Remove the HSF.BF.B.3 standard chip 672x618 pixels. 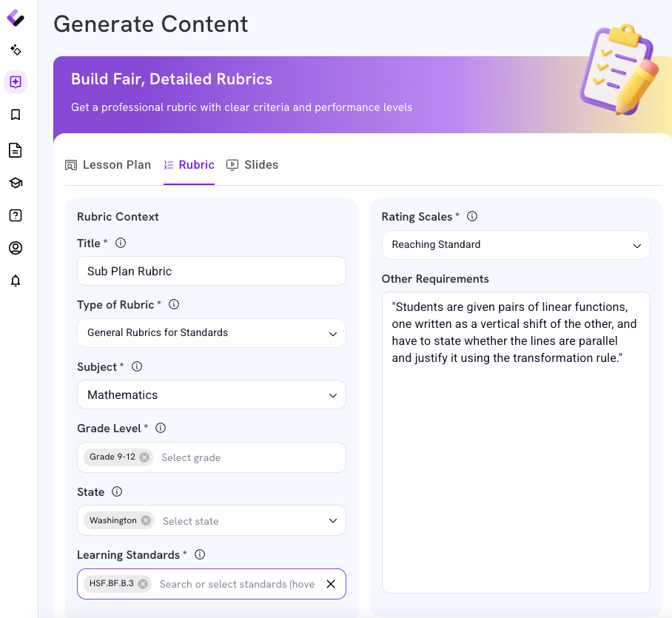[x=143, y=584]
